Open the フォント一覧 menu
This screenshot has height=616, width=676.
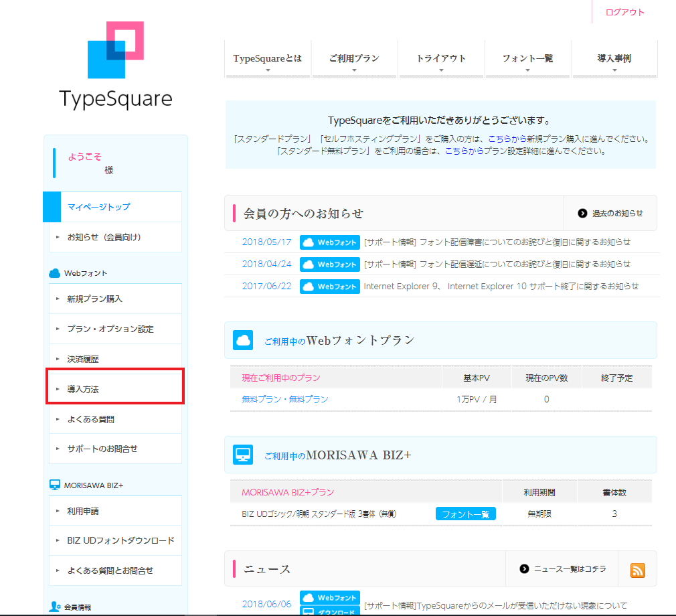[527, 59]
